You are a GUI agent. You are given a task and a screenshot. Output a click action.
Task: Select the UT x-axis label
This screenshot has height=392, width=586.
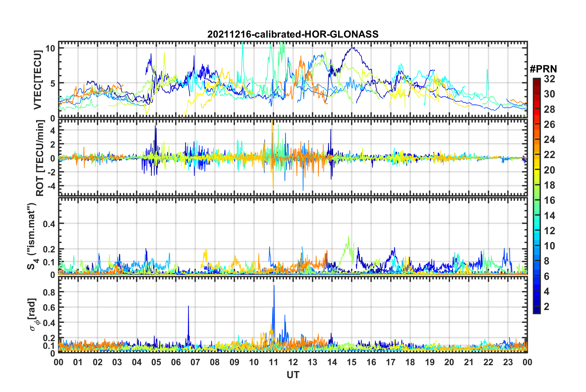[x=293, y=375]
